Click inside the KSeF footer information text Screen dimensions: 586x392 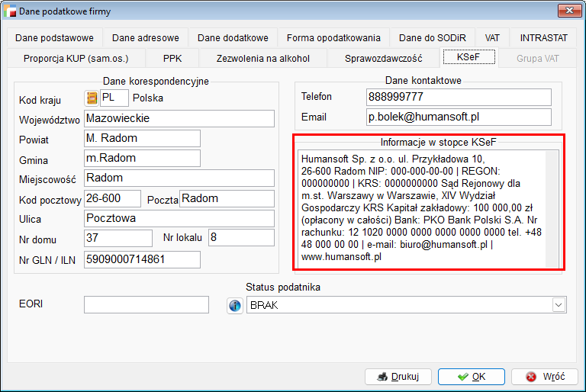pos(422,207)
